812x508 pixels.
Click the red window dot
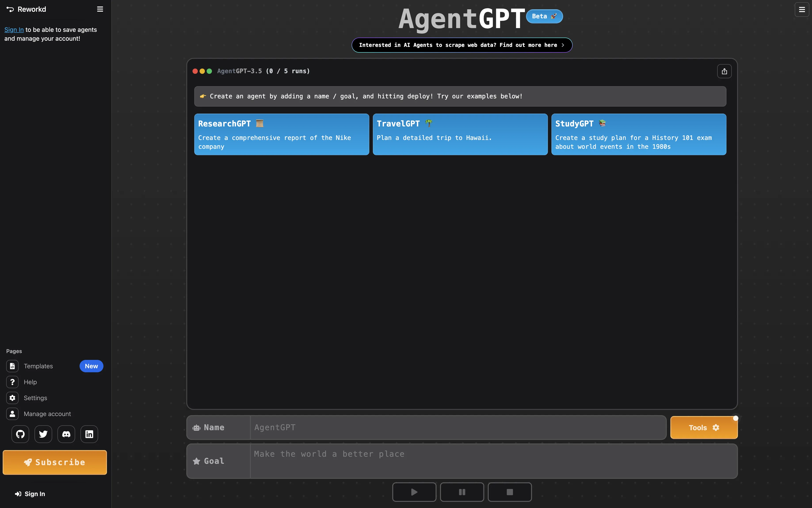click(195, 71)
